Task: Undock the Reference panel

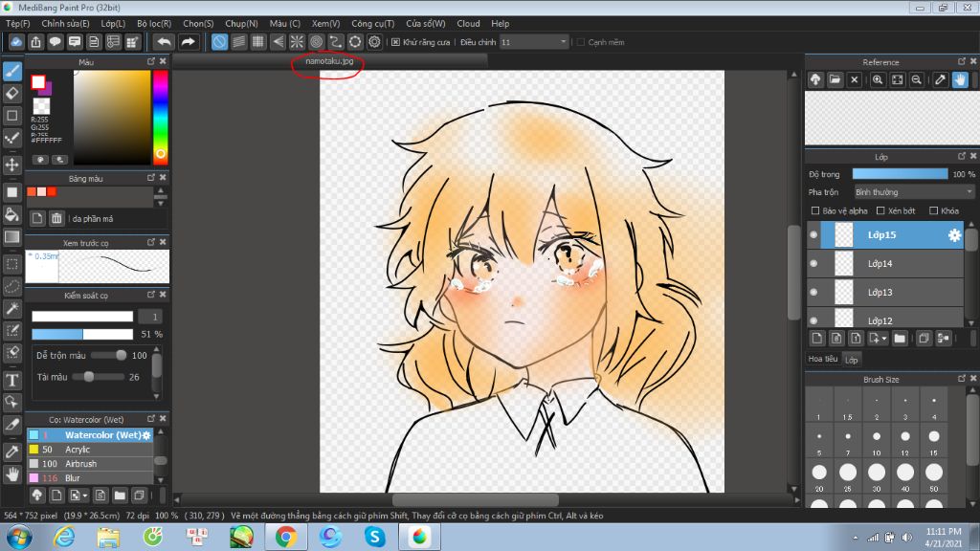Action: [x=962, y=61]
